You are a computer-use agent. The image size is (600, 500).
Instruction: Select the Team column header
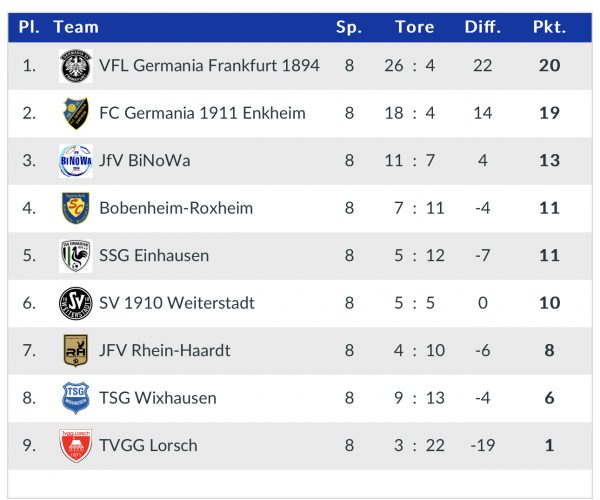pyautogui.click(x=76, y=27)
